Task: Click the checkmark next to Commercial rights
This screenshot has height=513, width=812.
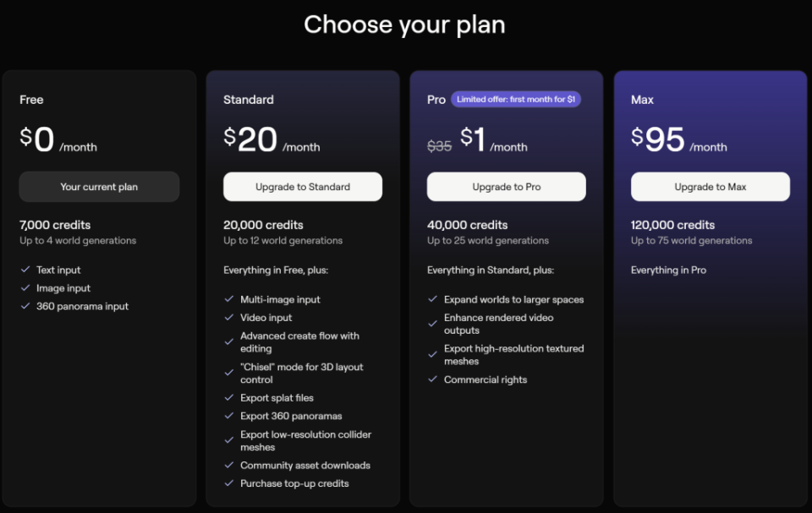Action: coord(432,380)
